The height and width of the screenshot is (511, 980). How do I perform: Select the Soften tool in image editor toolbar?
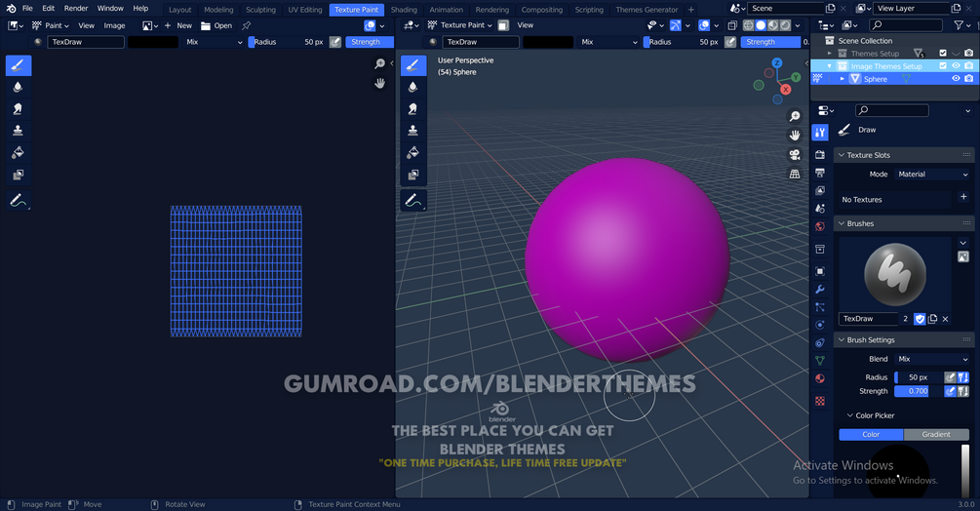point(19,88)
